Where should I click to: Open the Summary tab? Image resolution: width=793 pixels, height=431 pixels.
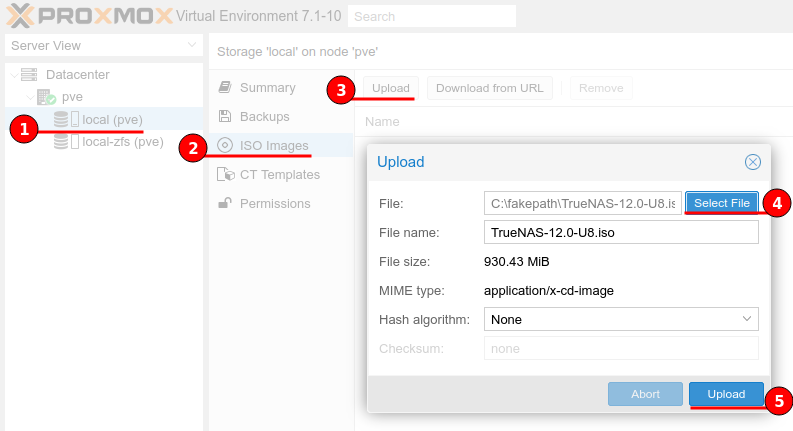[x=281, y=88]
